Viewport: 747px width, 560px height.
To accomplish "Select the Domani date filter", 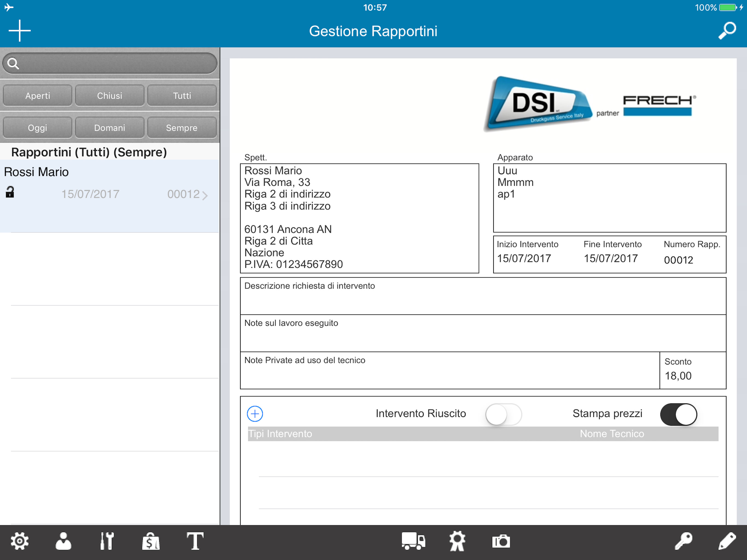I will (109, 128).
